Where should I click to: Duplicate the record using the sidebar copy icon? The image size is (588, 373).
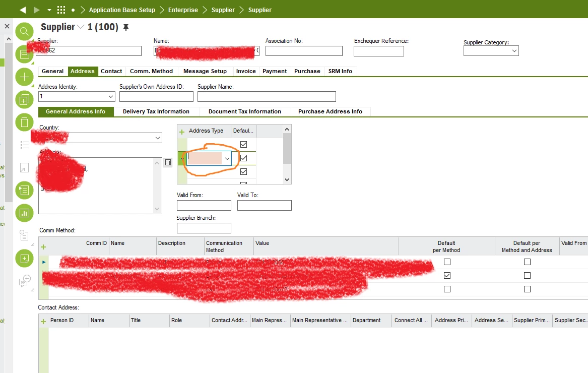[24, 100]
